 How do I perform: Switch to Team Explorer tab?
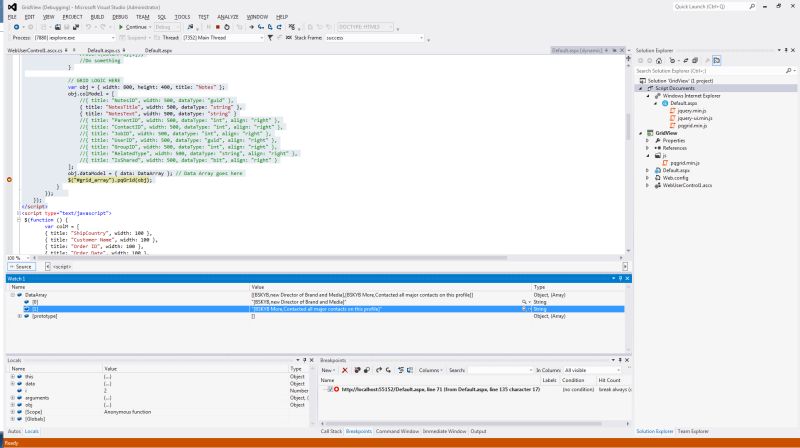click(x=693, y=431)
